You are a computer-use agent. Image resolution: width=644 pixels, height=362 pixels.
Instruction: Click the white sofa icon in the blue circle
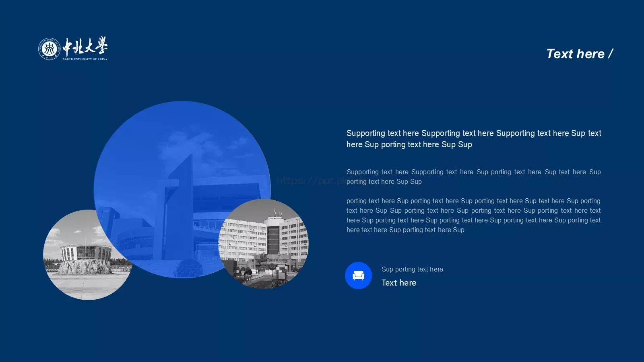[358, 275]
